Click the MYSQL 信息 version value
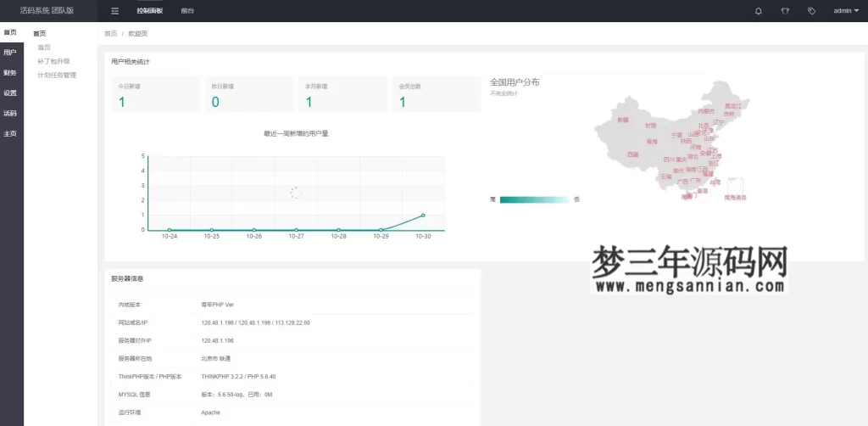The width and height of the screenshot is (868, 426). 237,395
